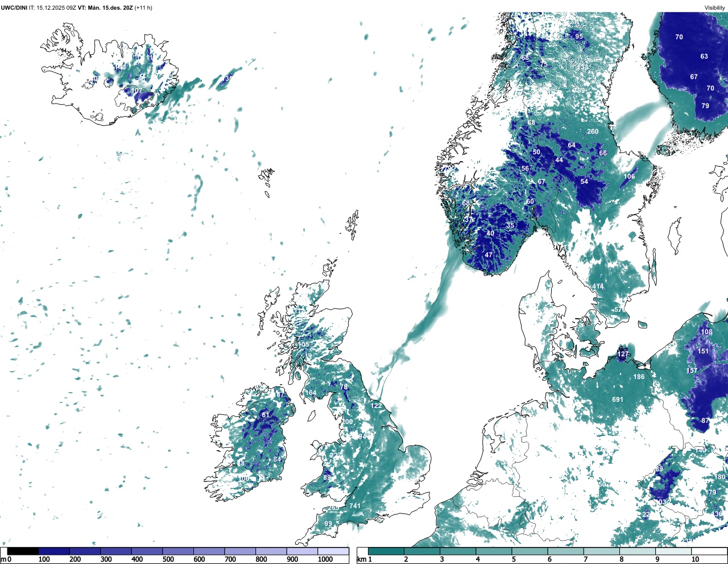This screenshot has width=728, height=564.
Task: Choose the 800–900 m legend swatch
Action: tap(271, 551)
